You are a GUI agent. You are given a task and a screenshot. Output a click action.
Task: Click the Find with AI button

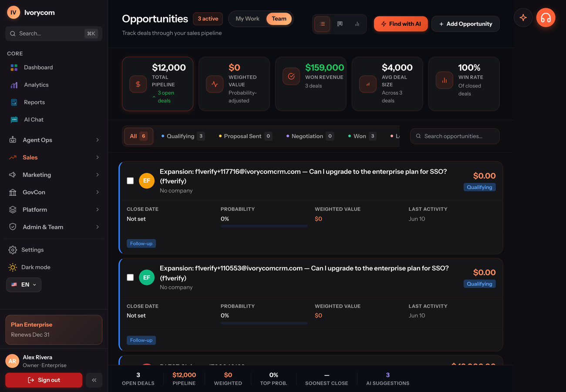401,24
